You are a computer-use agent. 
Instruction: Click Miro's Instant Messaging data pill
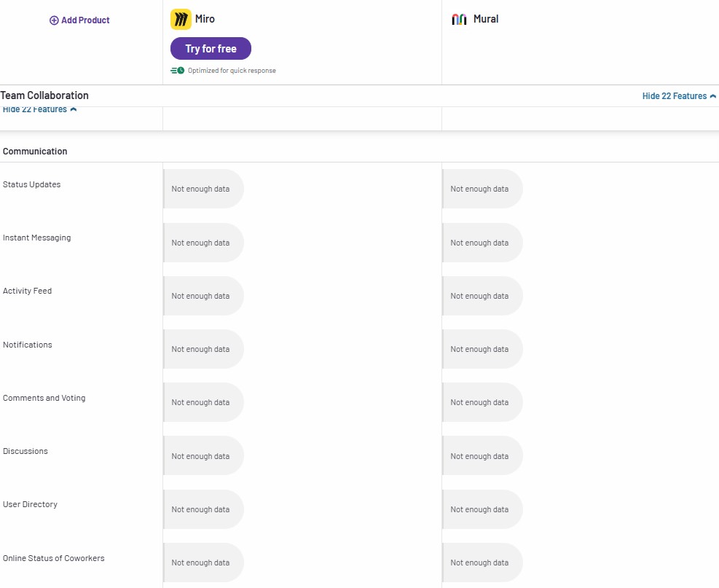[x=203, y=243]
